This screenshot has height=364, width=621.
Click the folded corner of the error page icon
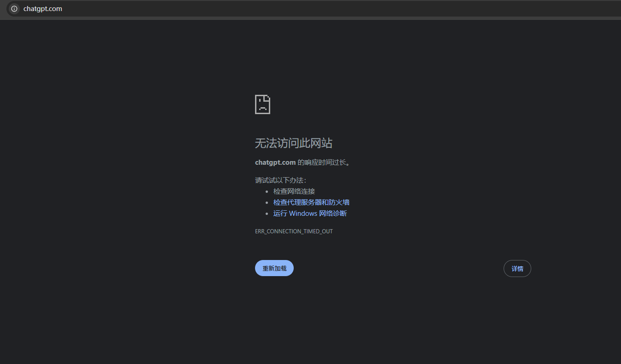pos(268,97)
